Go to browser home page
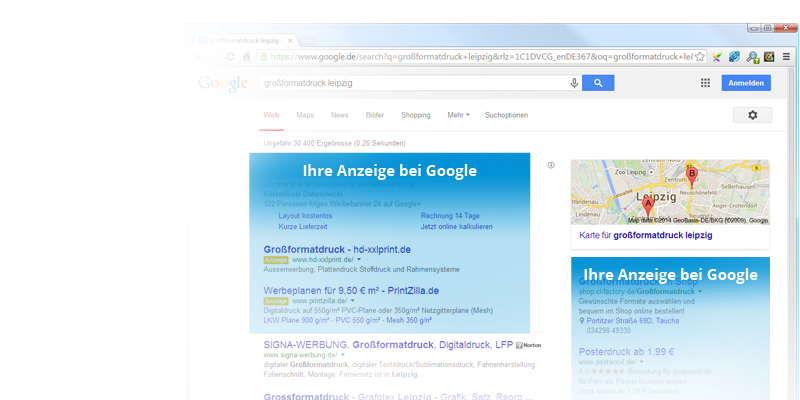This screenshot has height=400, width=800. (x=246, y=57)
